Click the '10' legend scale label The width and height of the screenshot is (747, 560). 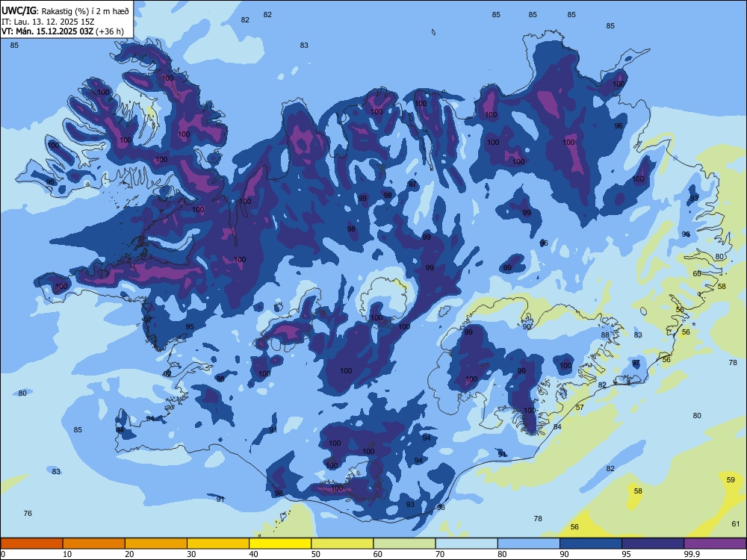point(67,554)
